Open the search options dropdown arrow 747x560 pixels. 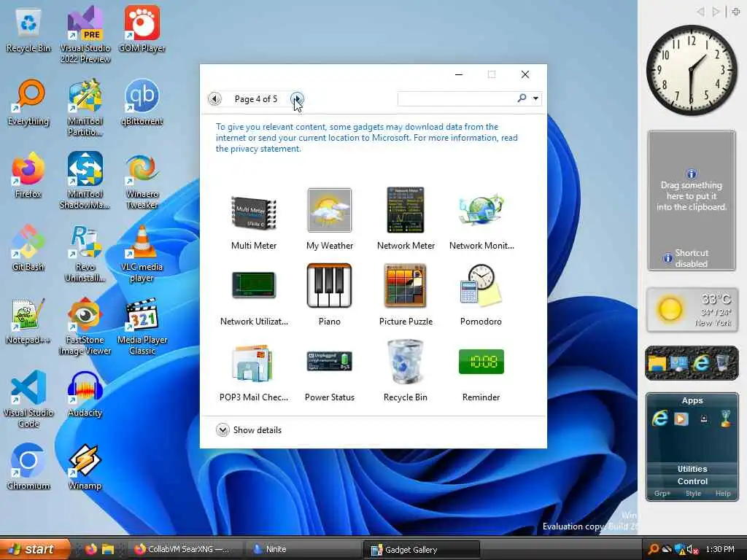(536, 98)
